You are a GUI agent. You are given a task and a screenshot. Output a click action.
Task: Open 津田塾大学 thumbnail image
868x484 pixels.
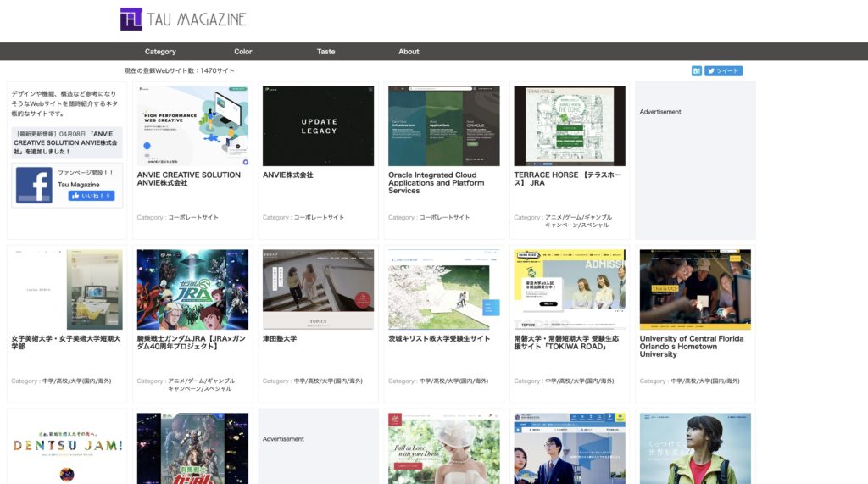click(319, 289)
